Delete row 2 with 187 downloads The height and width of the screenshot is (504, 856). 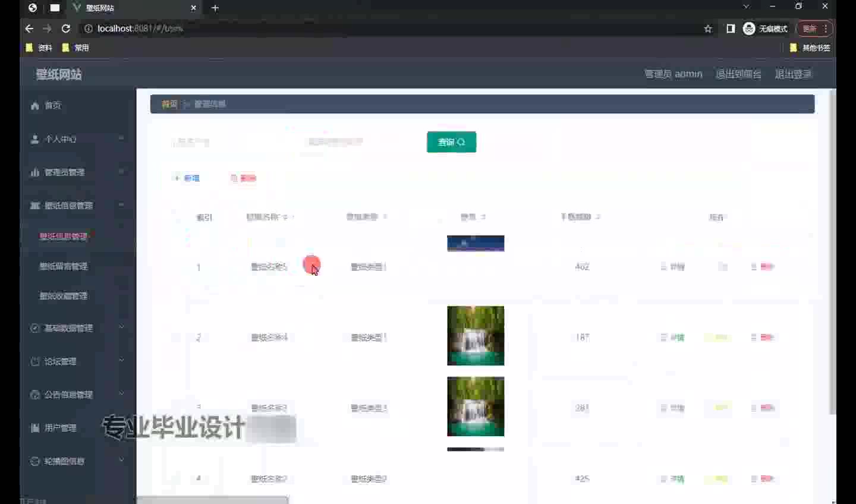coord(763,338)
